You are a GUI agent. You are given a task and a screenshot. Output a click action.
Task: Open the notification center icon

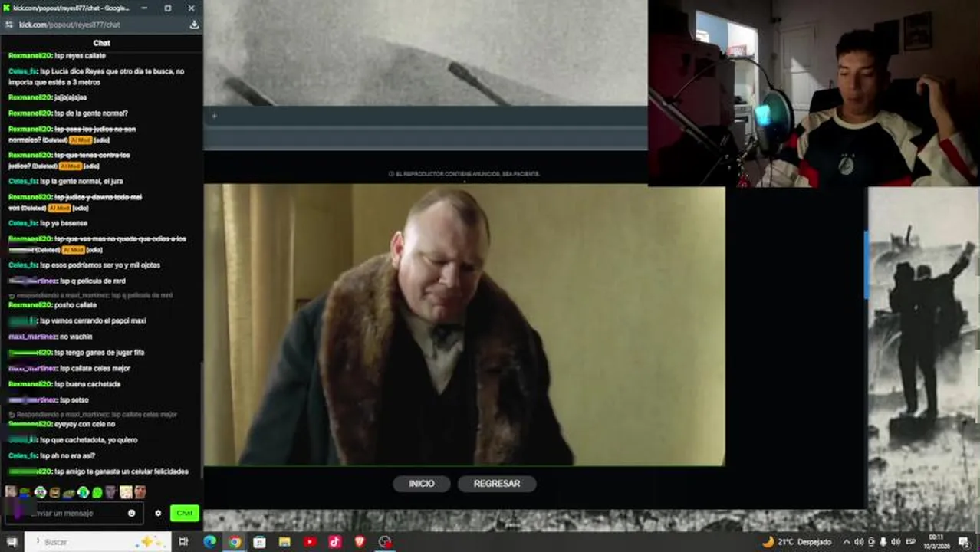(x=964, y=542)
